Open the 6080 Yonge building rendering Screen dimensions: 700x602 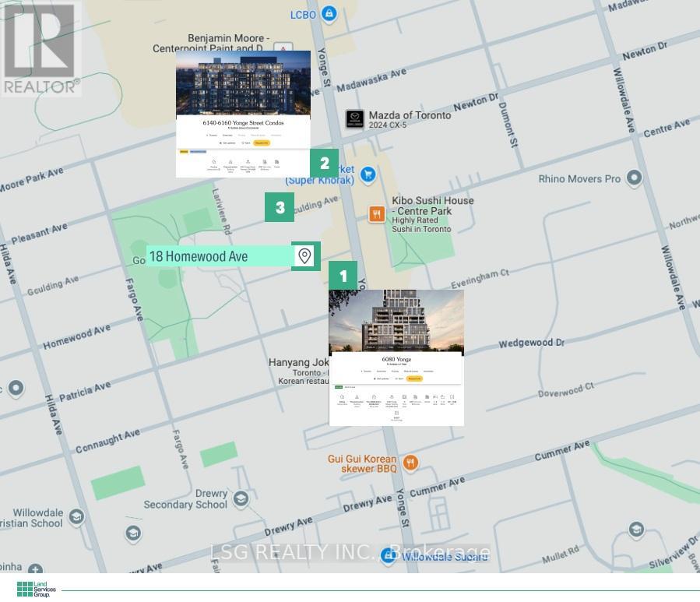396,321
